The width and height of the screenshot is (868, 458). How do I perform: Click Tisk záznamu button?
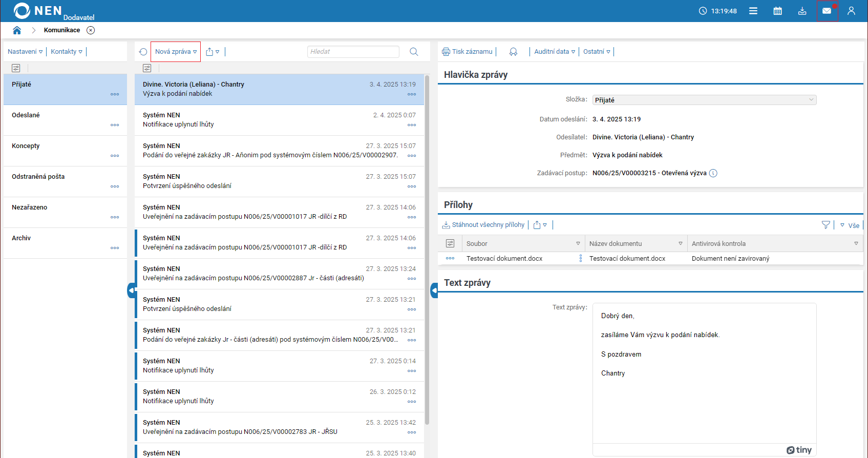point(467,52)
